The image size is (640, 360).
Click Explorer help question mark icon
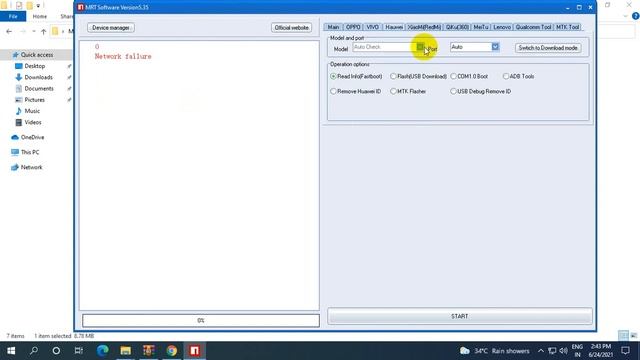[x=635, y=16]
